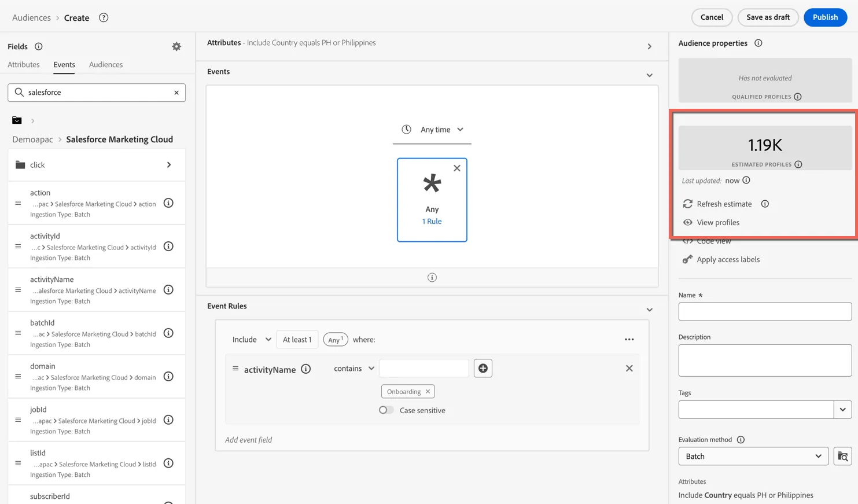The height and width of the screenshot is (504, 858).
Task: Open the Any time dropdown
Action: (x=432, y=130)
